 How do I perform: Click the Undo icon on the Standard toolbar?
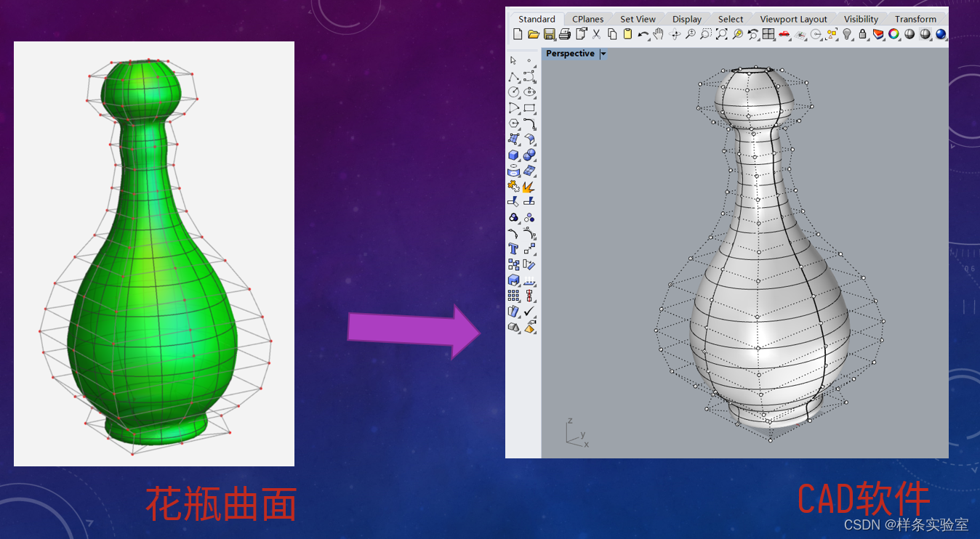pos(644,34)
